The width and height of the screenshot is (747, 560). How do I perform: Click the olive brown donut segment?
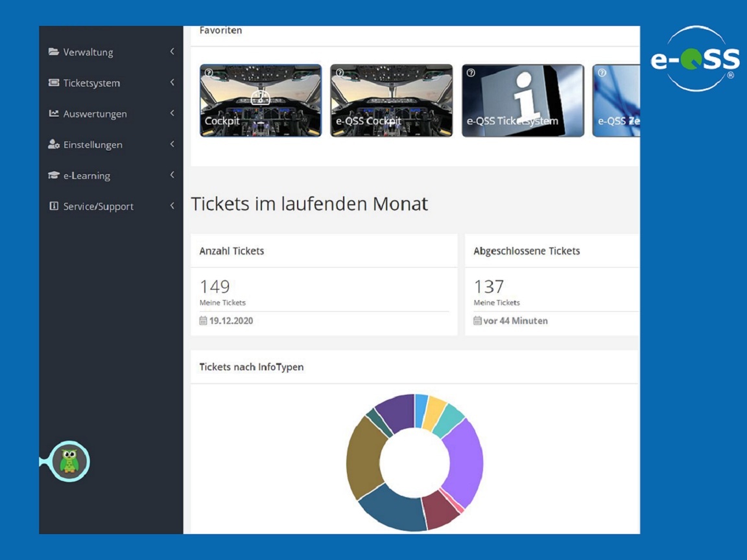click(364, 458)
